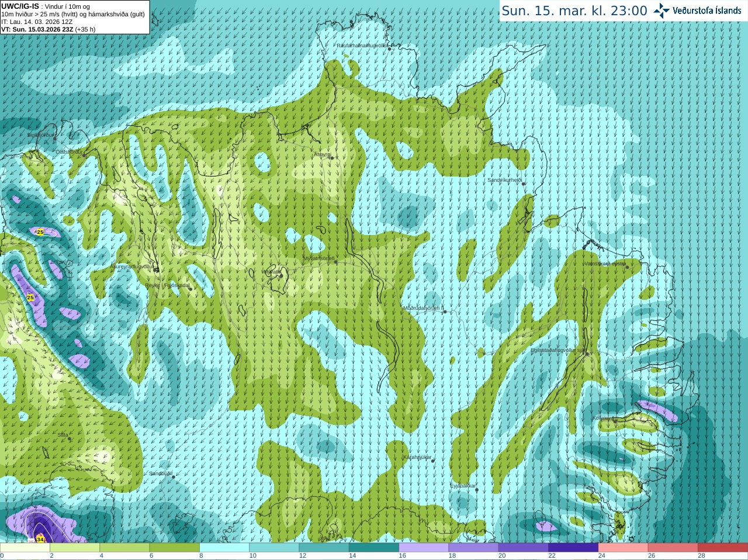This screenshot has width=748, height=560.
Task: Click the lower yellow 25 gust label
Action: [x=30, y=298]
